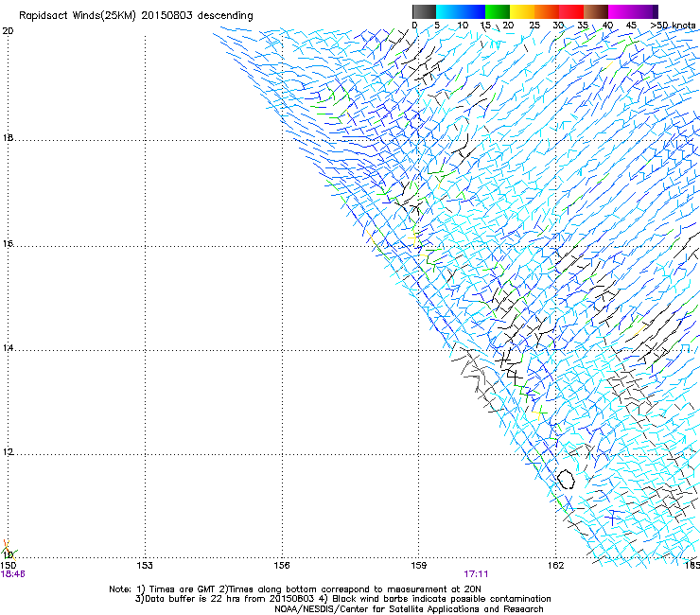
Task: Click the latitude label '20'
Action: 8,31
